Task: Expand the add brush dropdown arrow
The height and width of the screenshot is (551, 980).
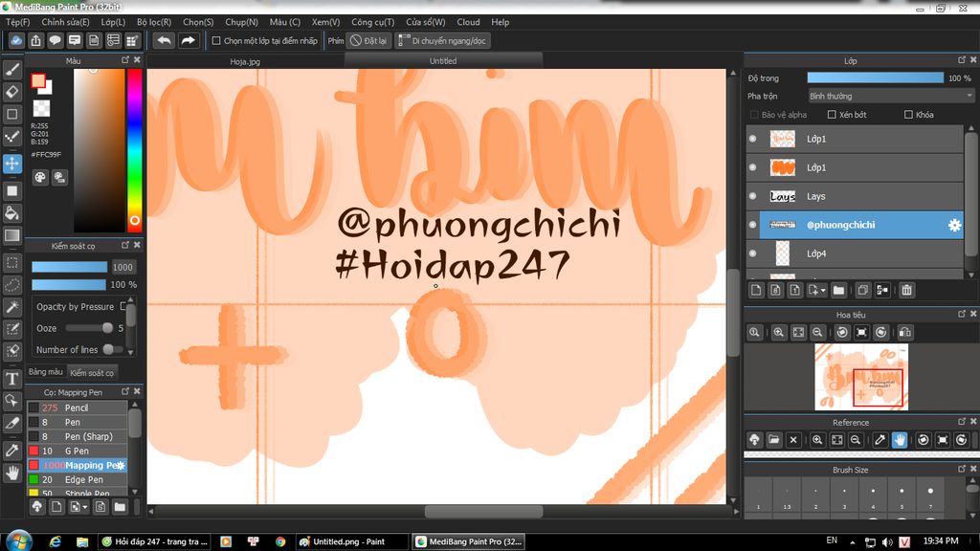Action: pos(84,507)
